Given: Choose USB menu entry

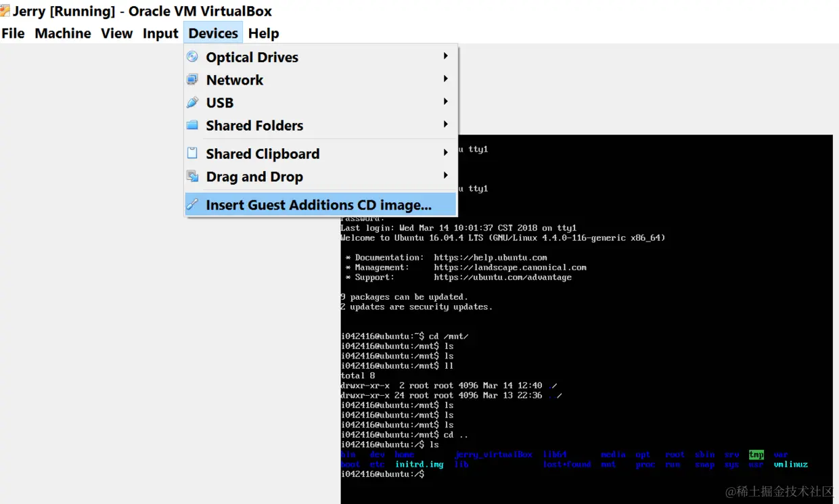Looking at the screenshot, I should (321, 103).
